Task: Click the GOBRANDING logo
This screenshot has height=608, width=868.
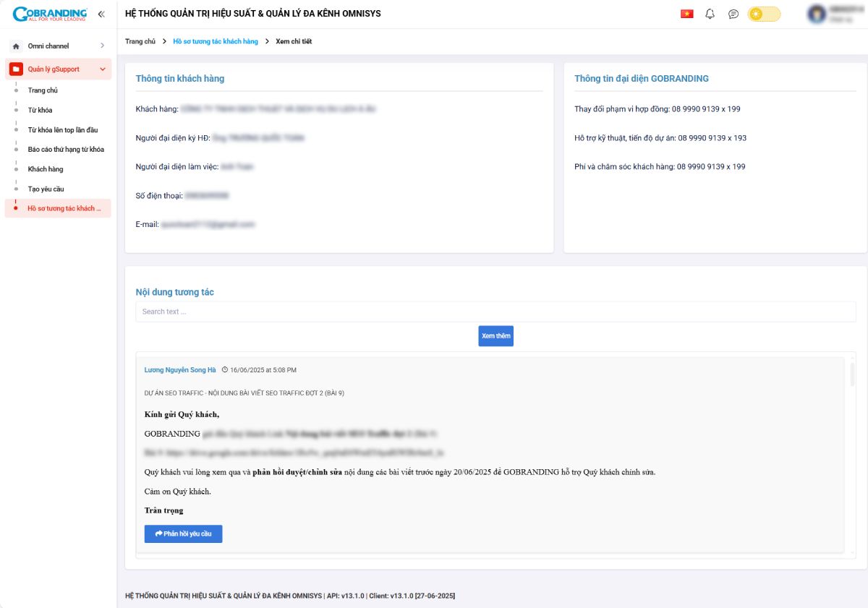Action: (x=49, y=14)
